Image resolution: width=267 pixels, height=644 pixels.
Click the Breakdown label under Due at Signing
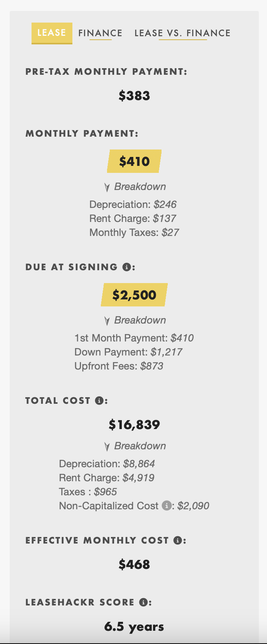[x=140, y=320]
